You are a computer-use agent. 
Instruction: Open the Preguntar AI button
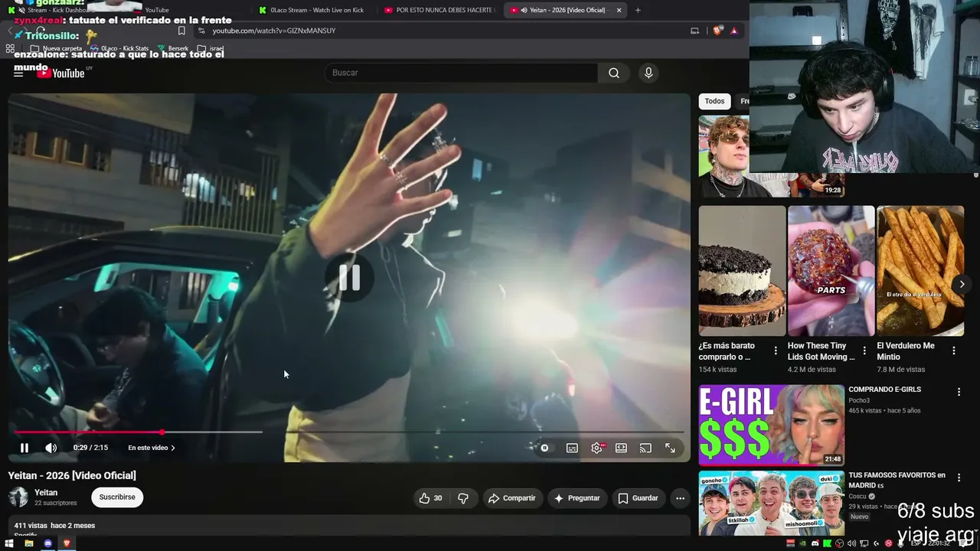(577, 498)
